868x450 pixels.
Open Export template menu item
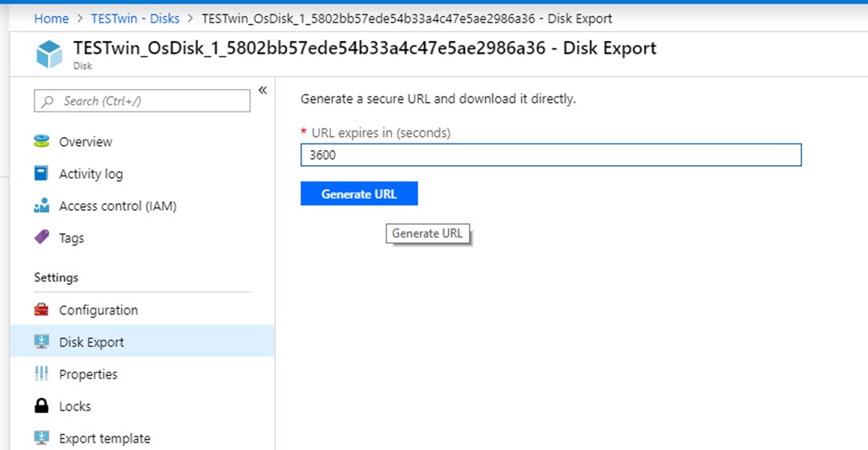tap(104, 439)
